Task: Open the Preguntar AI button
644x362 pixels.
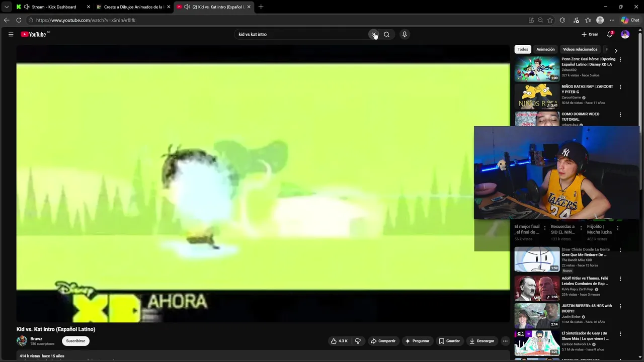Action: click(417, 341)
